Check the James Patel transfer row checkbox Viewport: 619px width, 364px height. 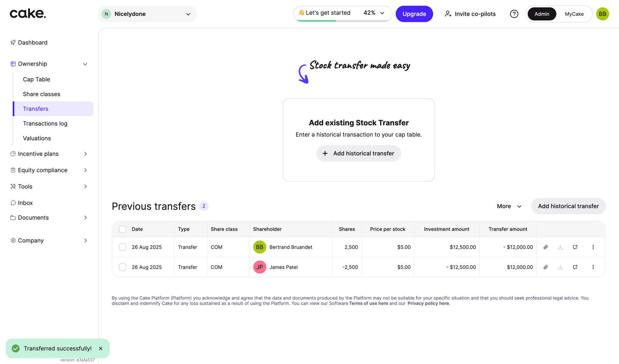click(123, 267)
